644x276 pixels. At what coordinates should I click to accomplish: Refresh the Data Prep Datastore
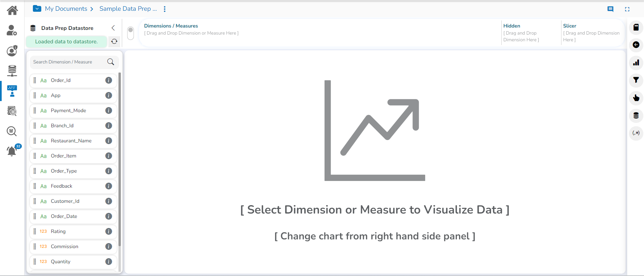tap(114, 41)
